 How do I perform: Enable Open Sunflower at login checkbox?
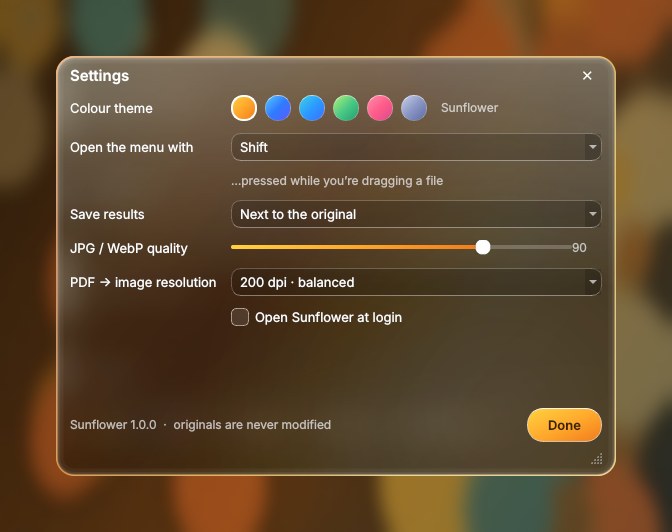coord(240,317)
